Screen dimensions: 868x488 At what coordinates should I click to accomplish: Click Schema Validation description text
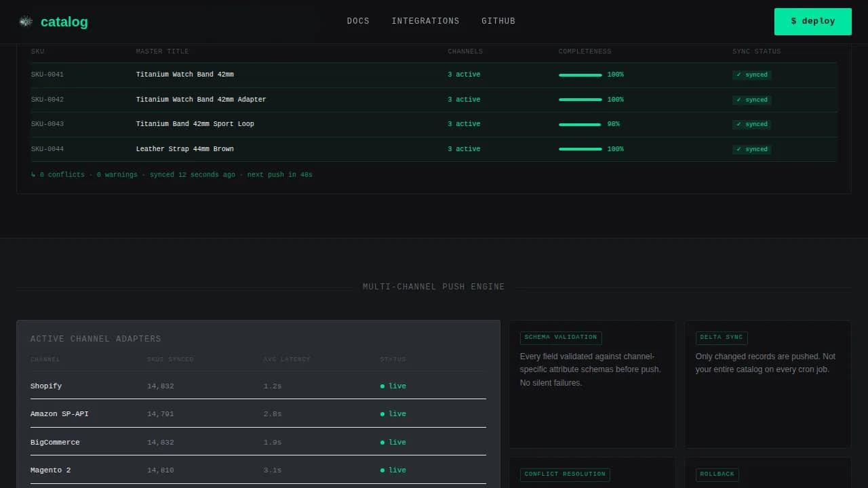[x=591, y=369]
